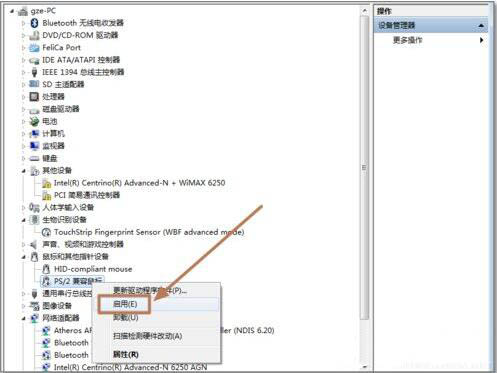Select the TouchStrip Fingerprint Sensor label

(149, 232)
